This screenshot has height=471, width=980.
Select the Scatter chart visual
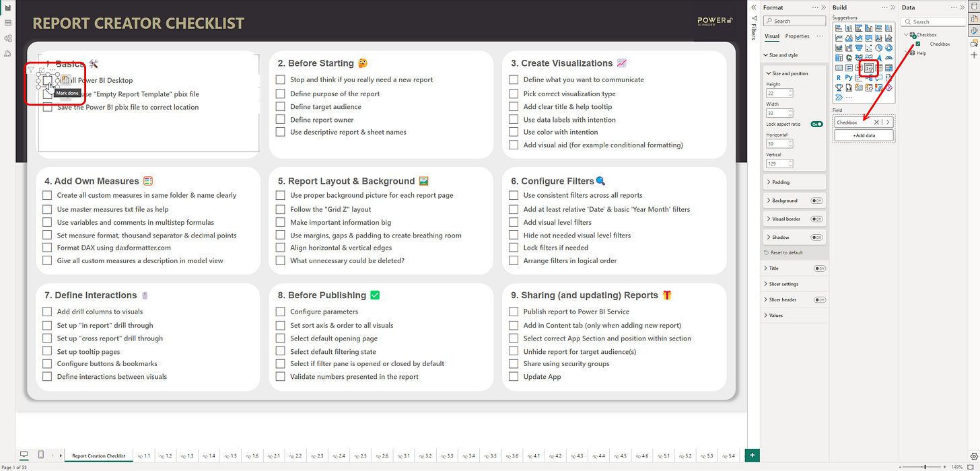tap(869, 48)
